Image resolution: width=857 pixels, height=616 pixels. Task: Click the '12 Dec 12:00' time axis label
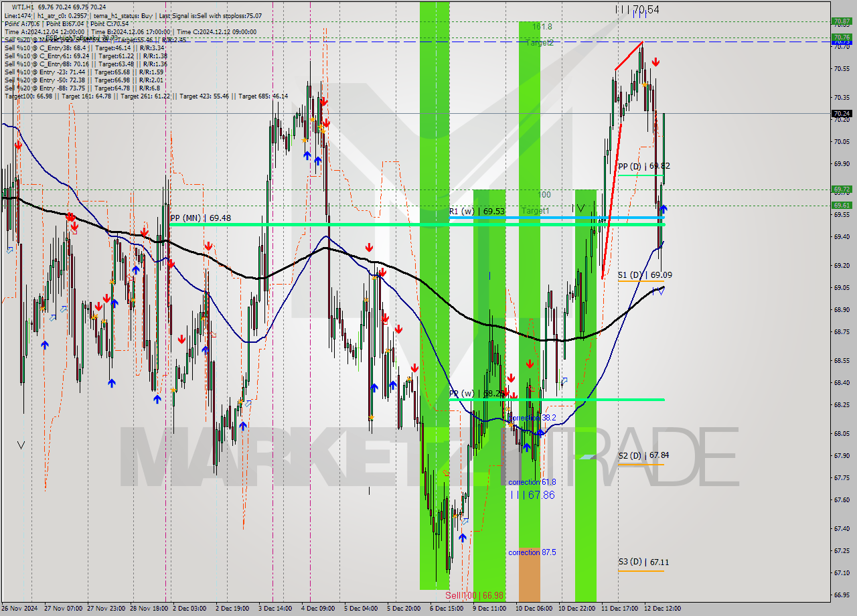[662, 609]
